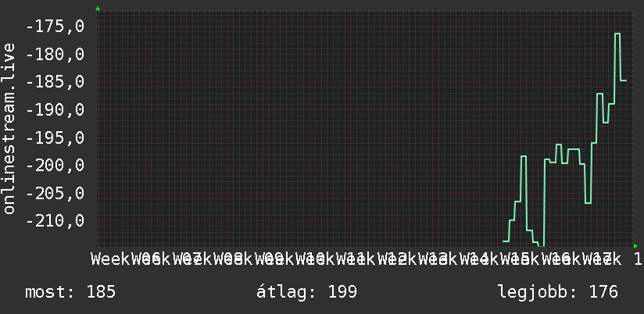This screenshot has height=314, width=644.
Task: Click the -180,0 axis label
Action: tap(55, 54)
